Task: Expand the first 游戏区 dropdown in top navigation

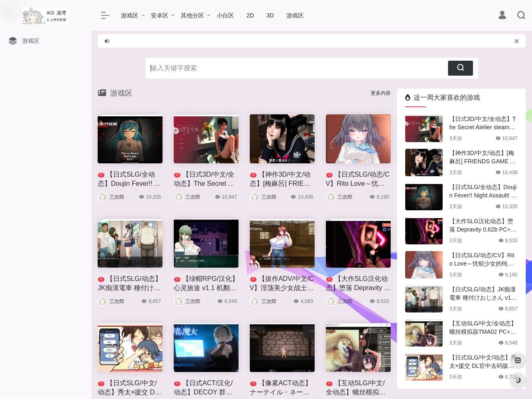Action: 133,15
